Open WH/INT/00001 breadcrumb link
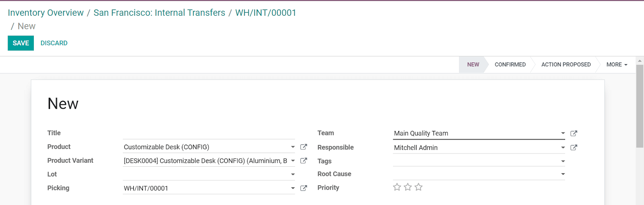This screenshot has width=644, height=205. click(266, 13)
